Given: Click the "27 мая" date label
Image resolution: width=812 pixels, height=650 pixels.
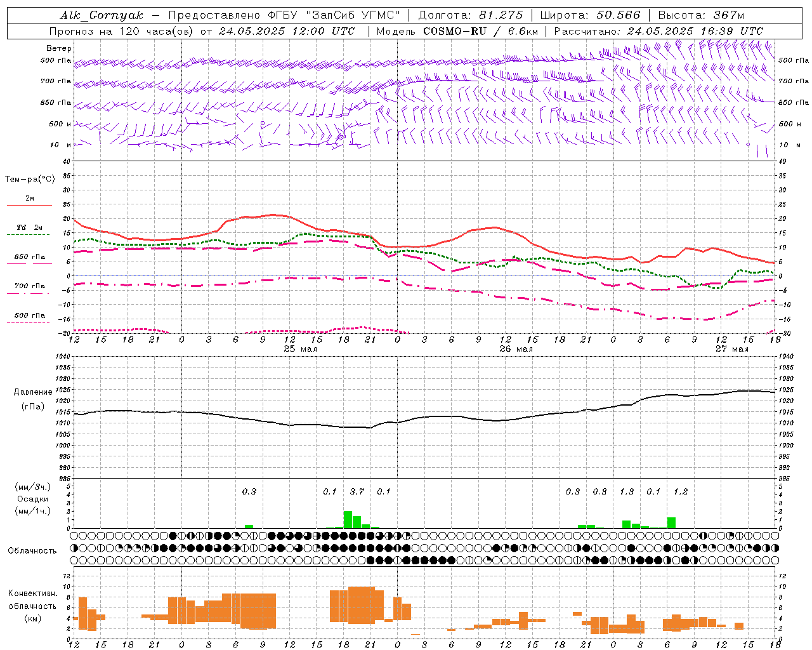Looking at the screenshot, I should 731,349.
